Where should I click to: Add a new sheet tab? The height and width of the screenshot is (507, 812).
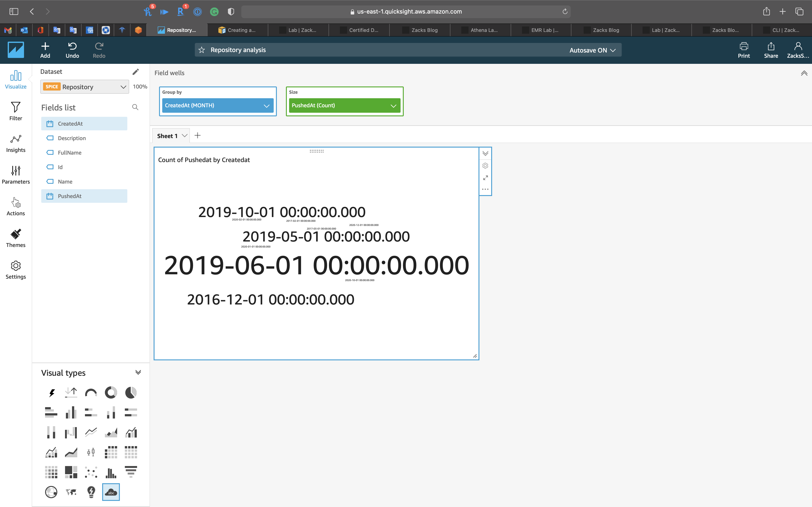pos(198,136)
